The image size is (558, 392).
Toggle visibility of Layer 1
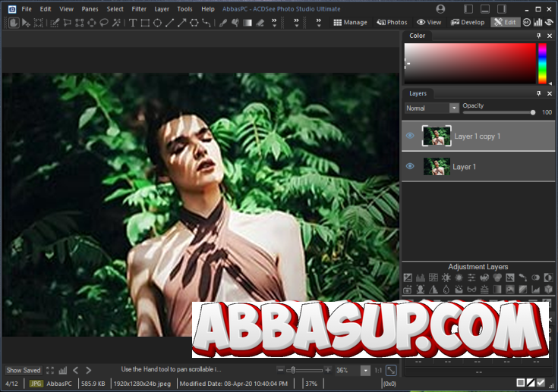click(x=410, y=166)
